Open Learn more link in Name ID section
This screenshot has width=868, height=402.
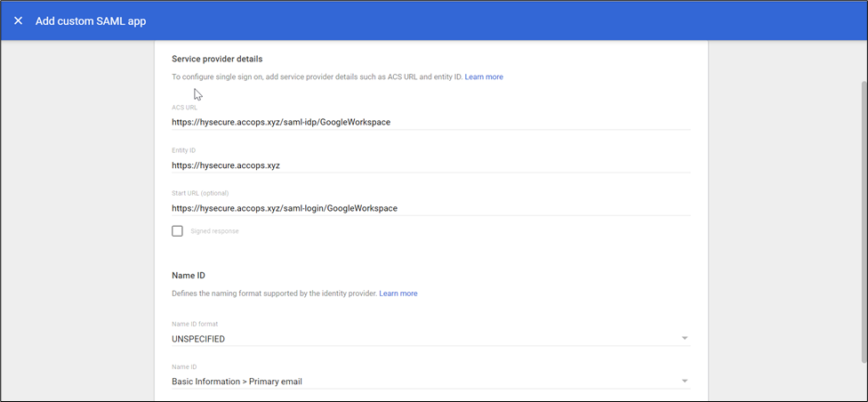click(x=398, y=293)
